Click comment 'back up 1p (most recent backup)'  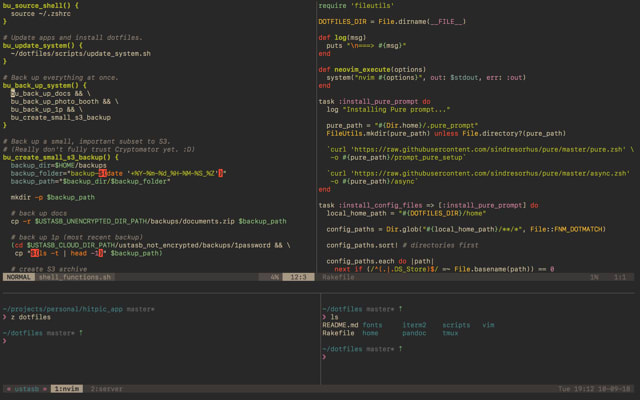(x=77, y=237)
